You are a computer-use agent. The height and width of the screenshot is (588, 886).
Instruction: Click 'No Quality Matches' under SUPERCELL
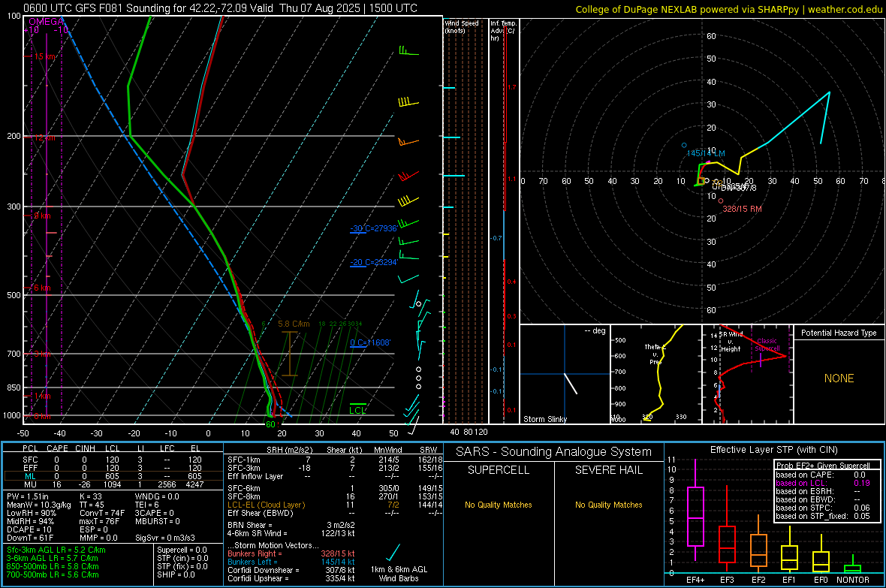click(x=499, y=505)
